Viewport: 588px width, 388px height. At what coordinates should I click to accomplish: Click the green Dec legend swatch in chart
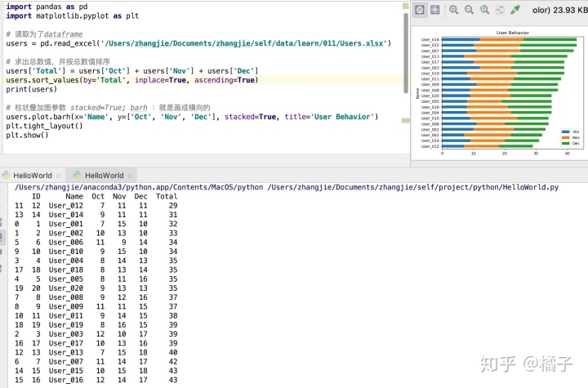coord(565,143)
